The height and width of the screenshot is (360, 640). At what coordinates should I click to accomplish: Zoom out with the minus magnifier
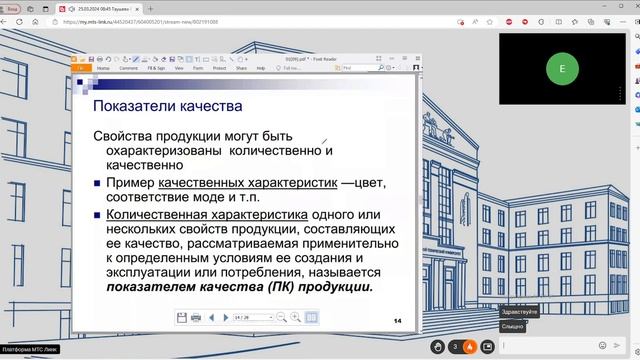(x=281, y=318)
